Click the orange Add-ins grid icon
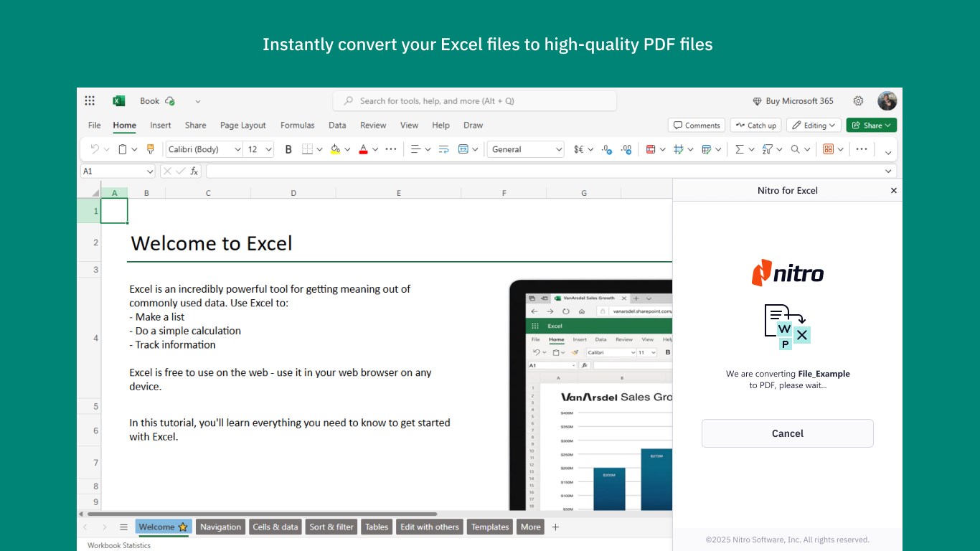980x551 pixels. 829,149
